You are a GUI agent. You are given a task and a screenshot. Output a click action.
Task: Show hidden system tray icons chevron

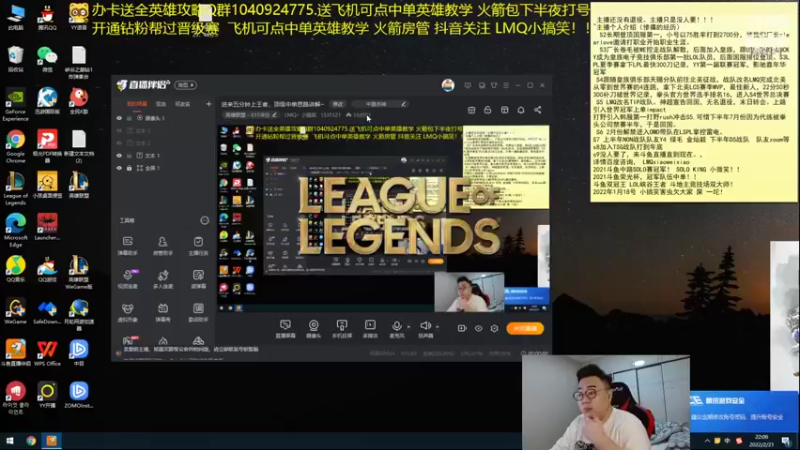707,441
